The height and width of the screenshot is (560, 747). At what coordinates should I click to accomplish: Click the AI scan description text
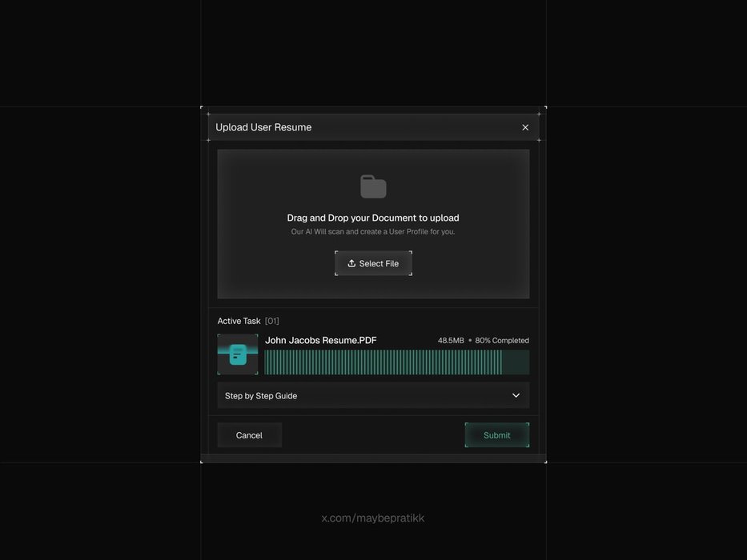373,231
